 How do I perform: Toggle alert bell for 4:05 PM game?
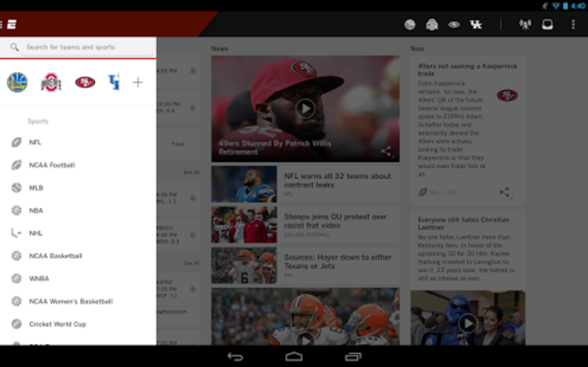[193, 71]
